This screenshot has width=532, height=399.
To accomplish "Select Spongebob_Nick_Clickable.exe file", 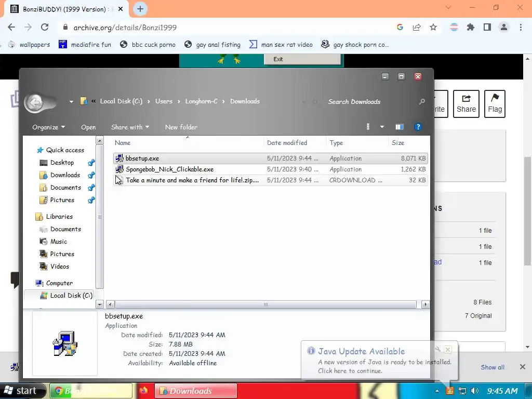I will pyautogui.click(x=270, y=169).
